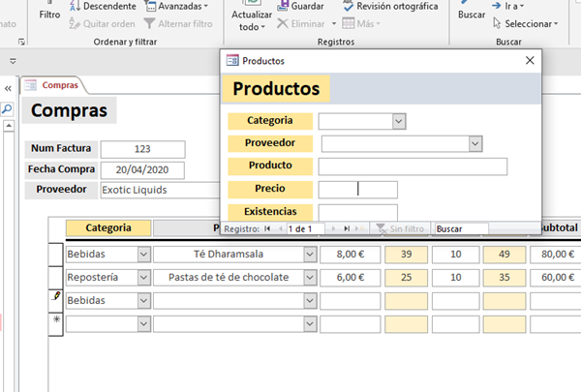Click the record navigator Buscar search box
Screen dimensions: 581x392
(x=459, y=228)
